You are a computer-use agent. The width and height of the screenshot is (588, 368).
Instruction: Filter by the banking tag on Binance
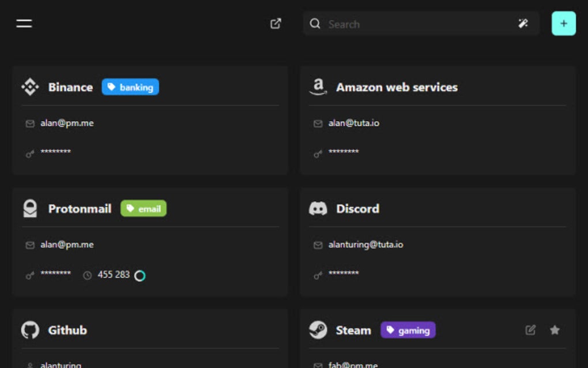click(x=130, y=87)
